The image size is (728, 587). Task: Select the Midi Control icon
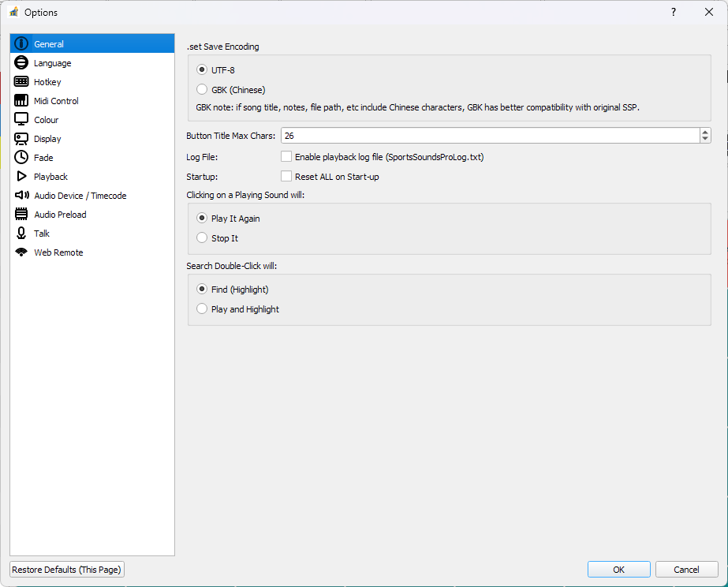coord(22,100)
